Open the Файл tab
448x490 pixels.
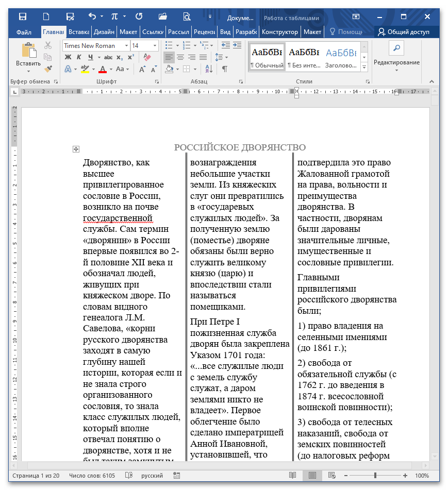[24, 32]
